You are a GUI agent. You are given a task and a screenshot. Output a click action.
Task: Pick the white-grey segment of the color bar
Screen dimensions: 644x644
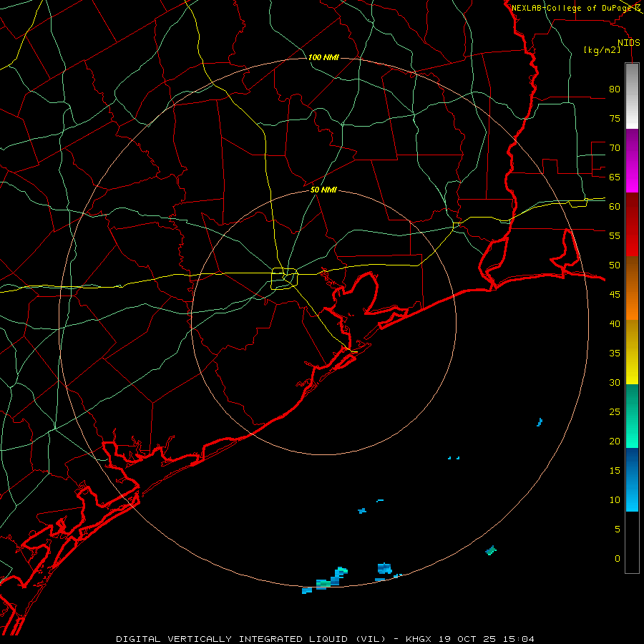(x=632, y=96)
